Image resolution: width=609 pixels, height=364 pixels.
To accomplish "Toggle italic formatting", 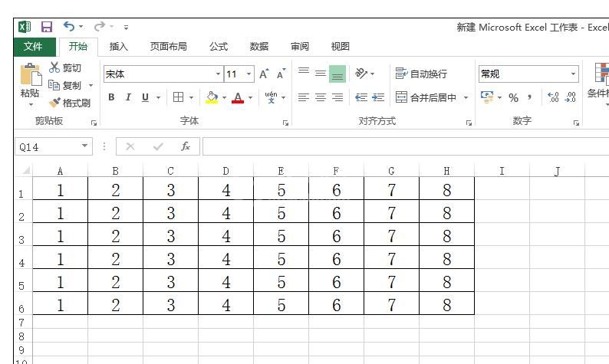I will [128, 97].
